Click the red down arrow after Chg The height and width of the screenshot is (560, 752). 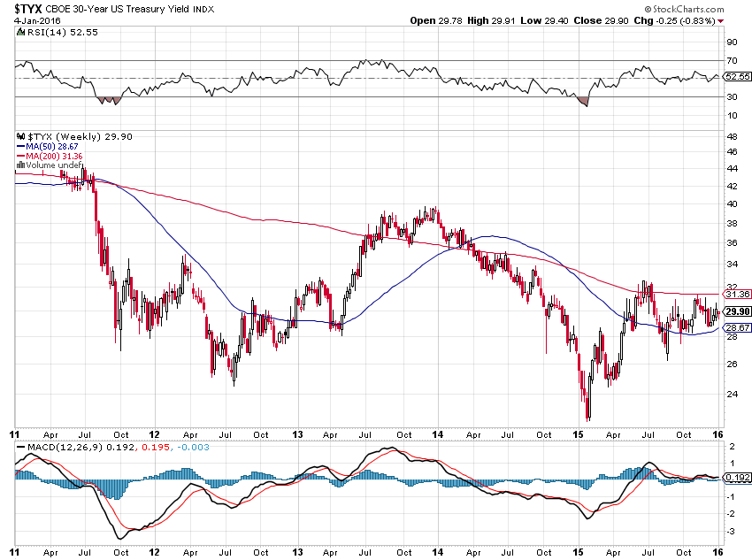pos(720,20)
